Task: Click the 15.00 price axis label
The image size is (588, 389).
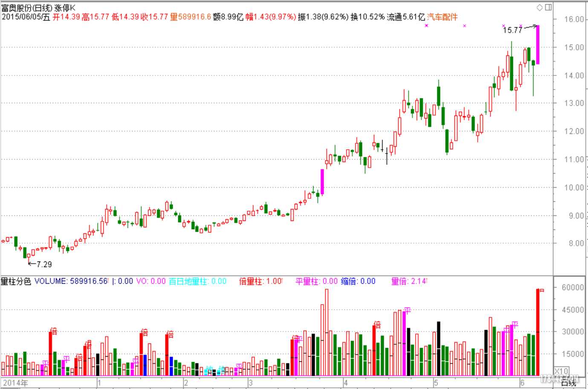Action: (574, 47)
